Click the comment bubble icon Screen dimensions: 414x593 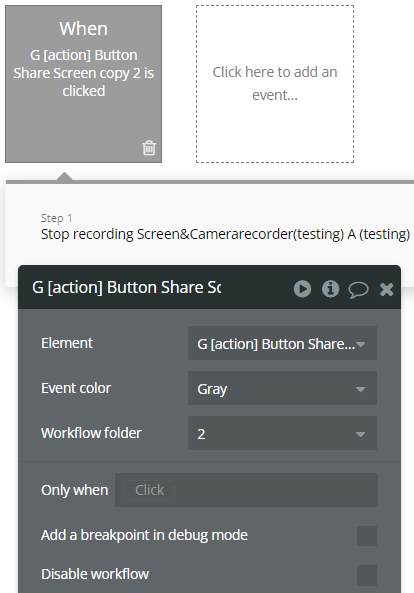tap(358, 290)
